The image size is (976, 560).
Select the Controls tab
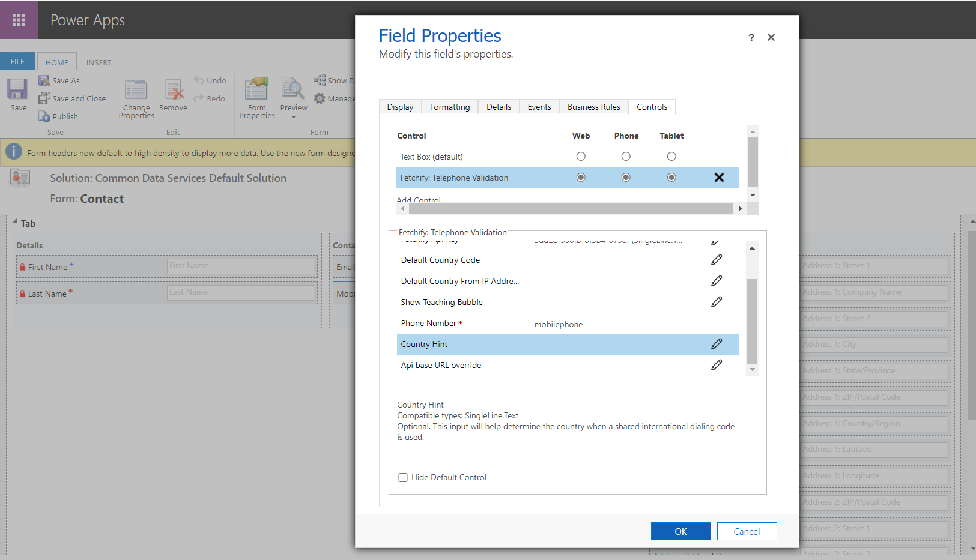click(652, 107)
